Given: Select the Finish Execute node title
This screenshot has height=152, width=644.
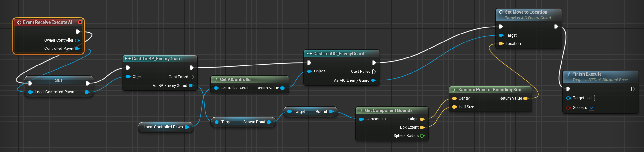Looking at the screenshot, I should click(x=587, y=74).
